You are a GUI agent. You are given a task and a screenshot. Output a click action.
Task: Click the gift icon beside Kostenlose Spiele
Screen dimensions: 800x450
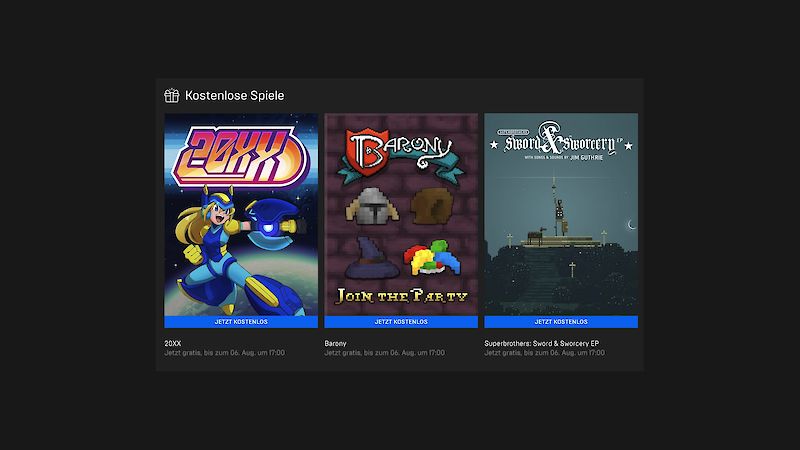click(171, 95)
